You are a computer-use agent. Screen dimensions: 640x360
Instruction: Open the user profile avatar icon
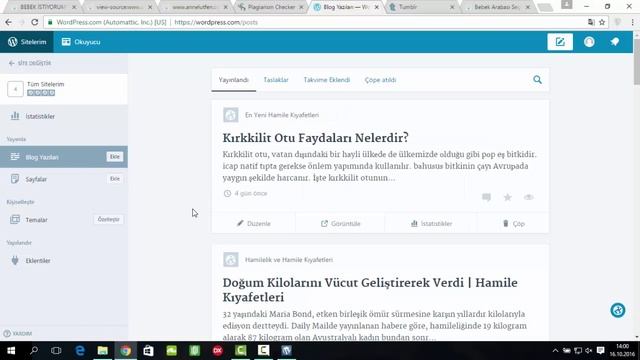click(589, 42)
